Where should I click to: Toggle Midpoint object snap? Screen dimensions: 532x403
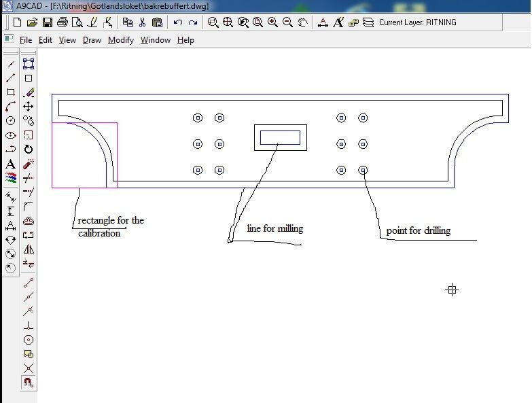(x=29, y=297)
